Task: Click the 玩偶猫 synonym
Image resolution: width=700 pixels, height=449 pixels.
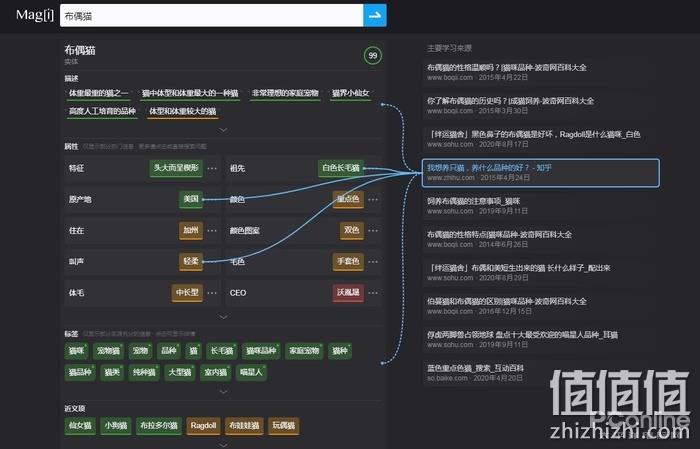Action: [283, 426]
